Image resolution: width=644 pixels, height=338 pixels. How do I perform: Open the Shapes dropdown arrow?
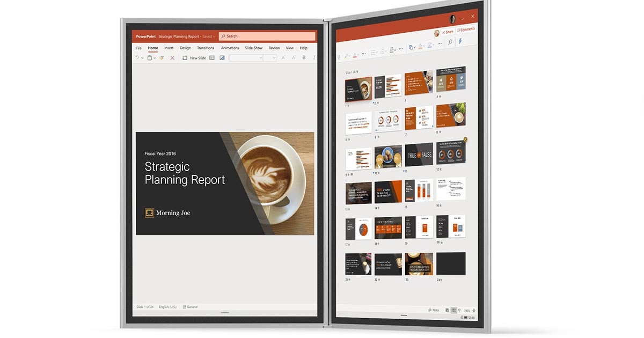click(x=414, y=48)
